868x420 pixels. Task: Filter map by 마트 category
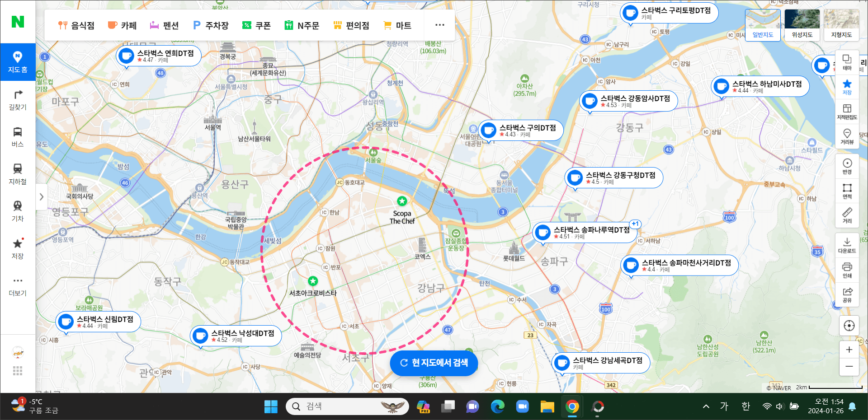tap(397, 25)
